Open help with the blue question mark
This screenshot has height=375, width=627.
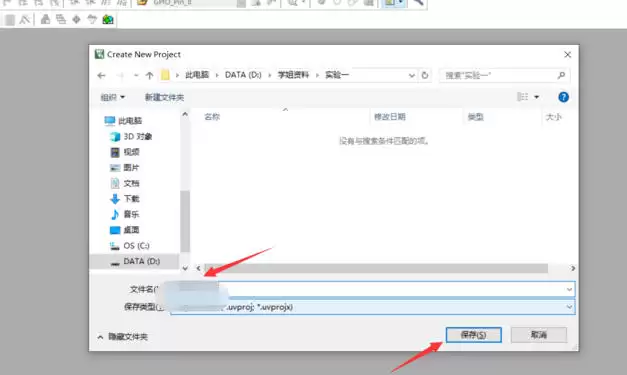[x=563, y=97]
